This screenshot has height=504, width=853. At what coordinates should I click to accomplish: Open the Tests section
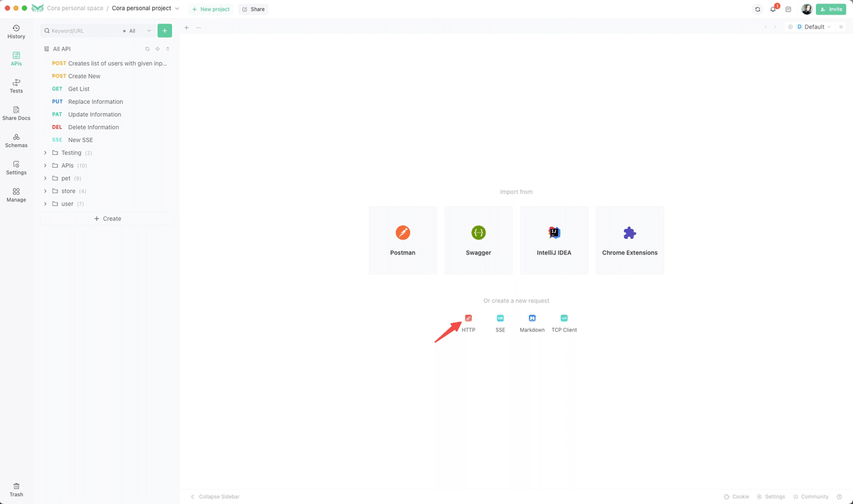[16, 86]
